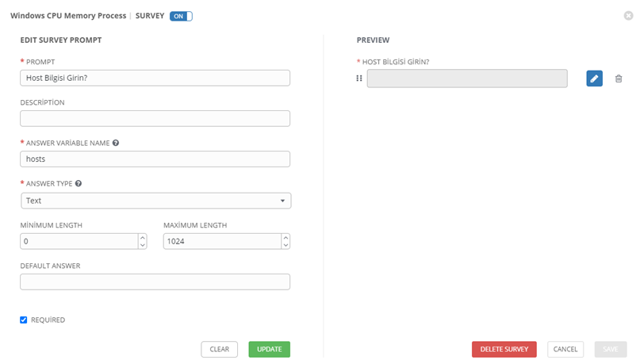The height and width of the screenshot is (364, 640).
Task: Decrease Maximum Length with down arrow
Action: click(x=286, y=245)
